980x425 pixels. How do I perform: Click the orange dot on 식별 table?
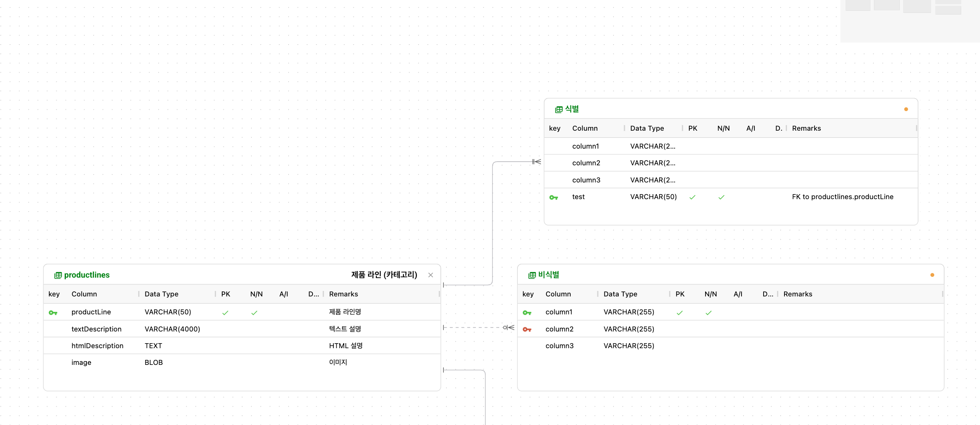click(x=906, y=109)
